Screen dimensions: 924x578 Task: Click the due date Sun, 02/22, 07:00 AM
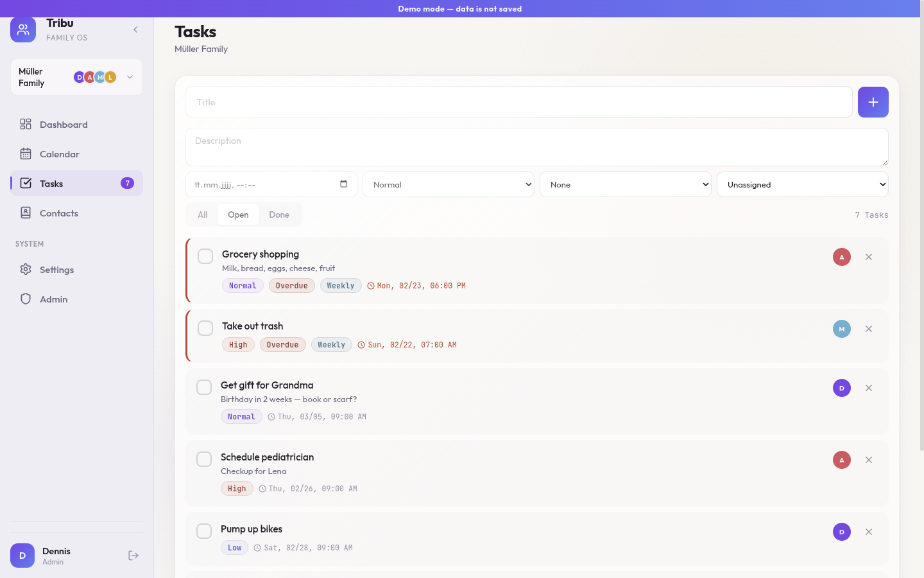(x=407, y=345)
